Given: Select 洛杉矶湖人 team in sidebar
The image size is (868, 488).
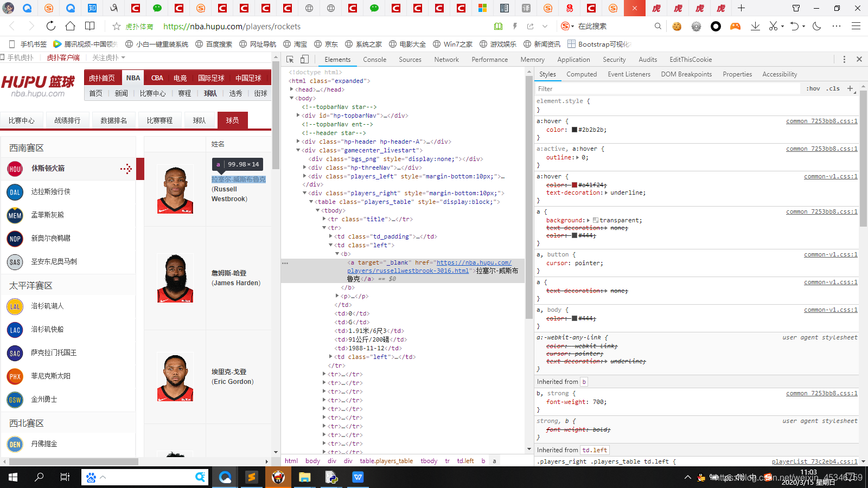Looking at the screenshot, I should point(47,306).
